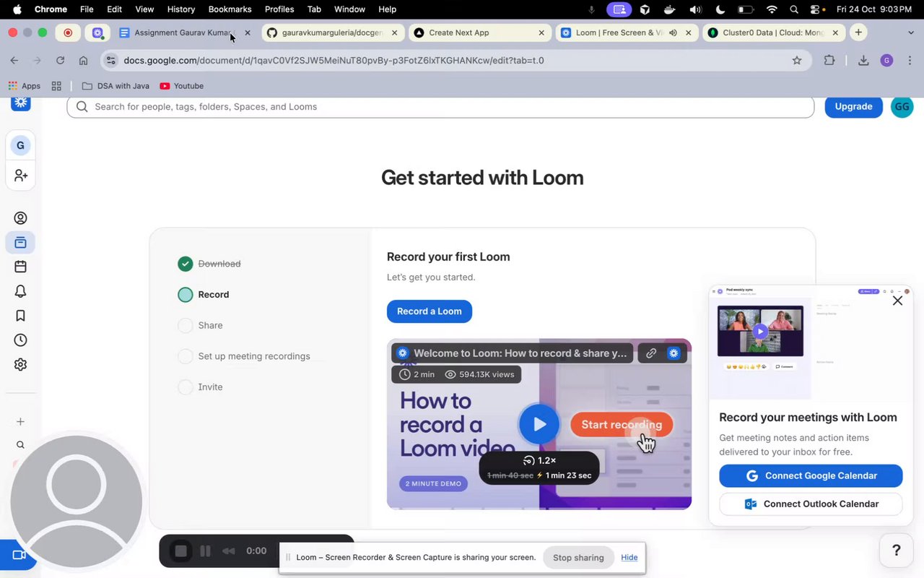Switch to Create Next App tab
The image size is (924, 578).
point(479,33)
